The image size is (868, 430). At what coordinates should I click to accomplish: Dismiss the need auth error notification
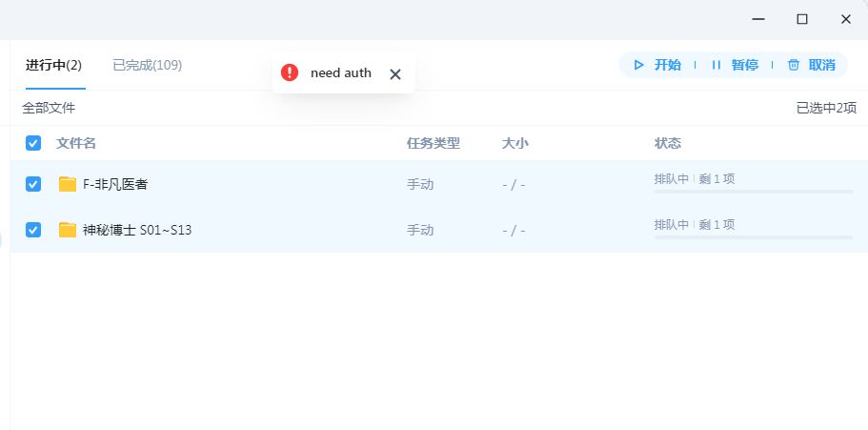(394, 74)
